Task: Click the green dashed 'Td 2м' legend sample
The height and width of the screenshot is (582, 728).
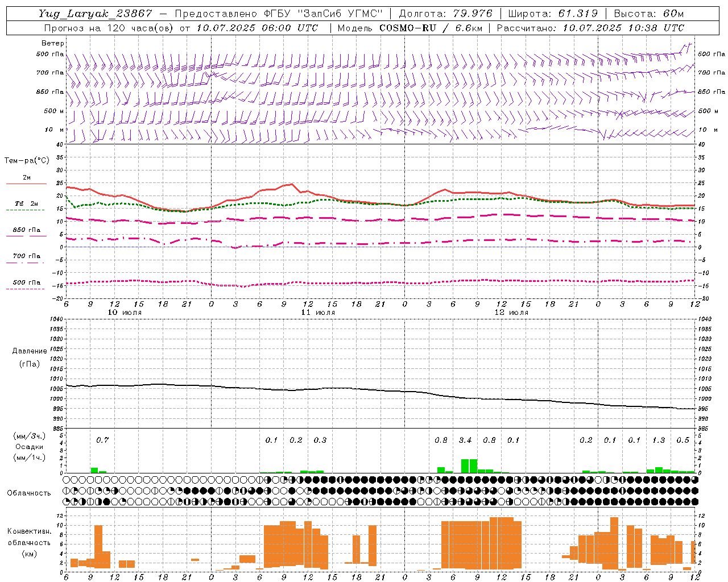Action: pyautogui.click(x=25, y=210)
